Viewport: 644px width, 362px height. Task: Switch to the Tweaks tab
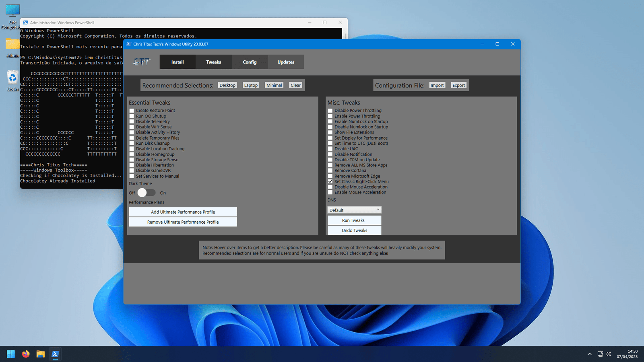click(x=214, y=62)
